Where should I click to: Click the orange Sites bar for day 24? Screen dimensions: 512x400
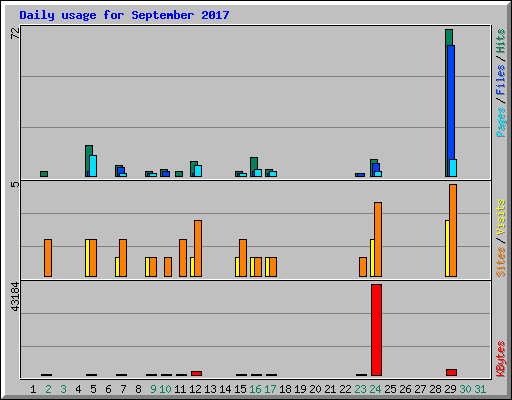pos(378,239)
